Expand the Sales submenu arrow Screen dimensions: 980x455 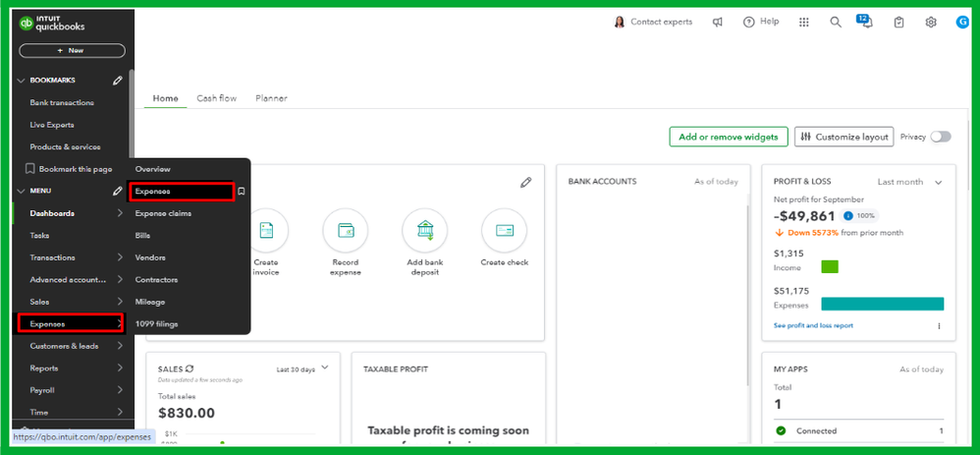tap(120, 302)
